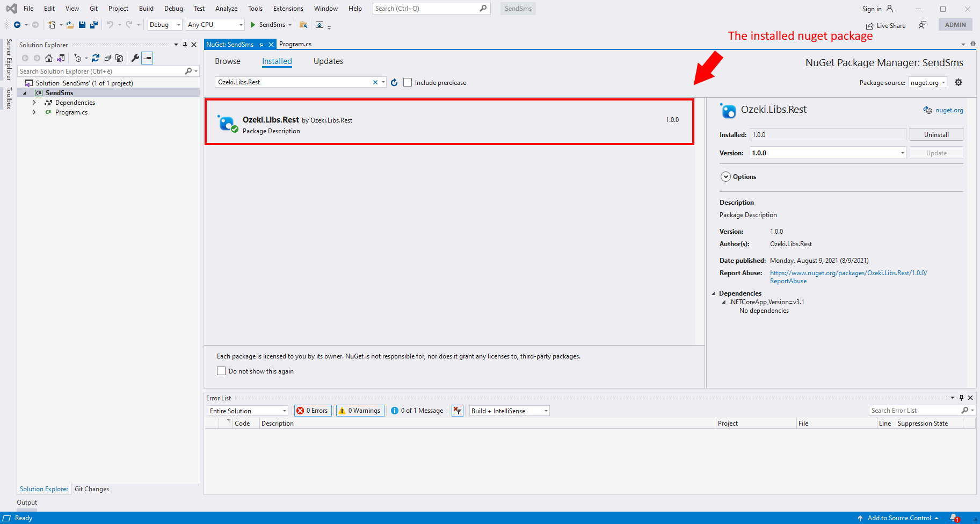Toggle the 0 of 1 Message filter
Viewport: 980px width, 524px height.
coord(417,411)
